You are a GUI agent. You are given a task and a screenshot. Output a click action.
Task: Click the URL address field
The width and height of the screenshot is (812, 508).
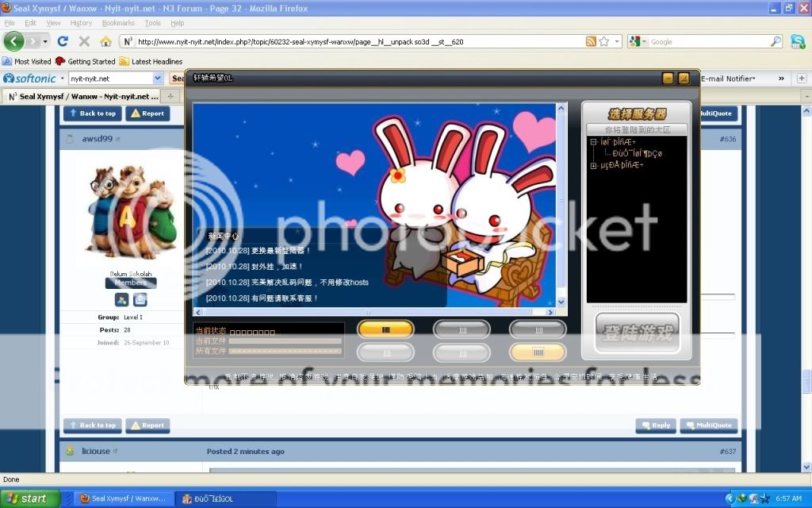(x=359, y=41)
